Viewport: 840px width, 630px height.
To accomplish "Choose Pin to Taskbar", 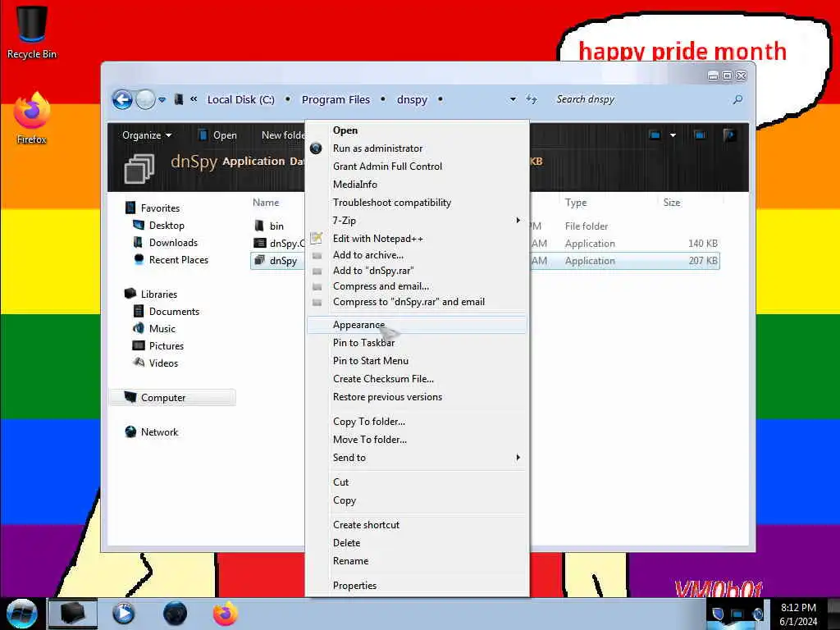I will coord(417,343).
